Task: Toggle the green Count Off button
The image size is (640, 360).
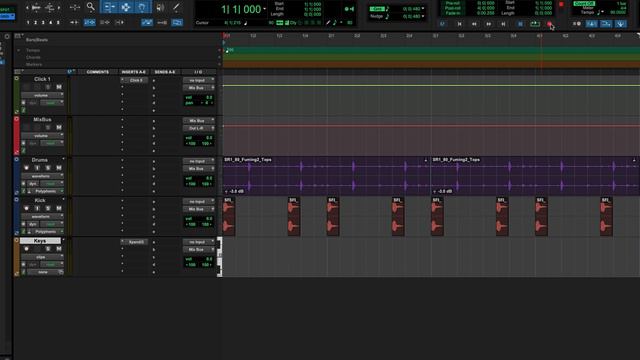Action: 584,3
